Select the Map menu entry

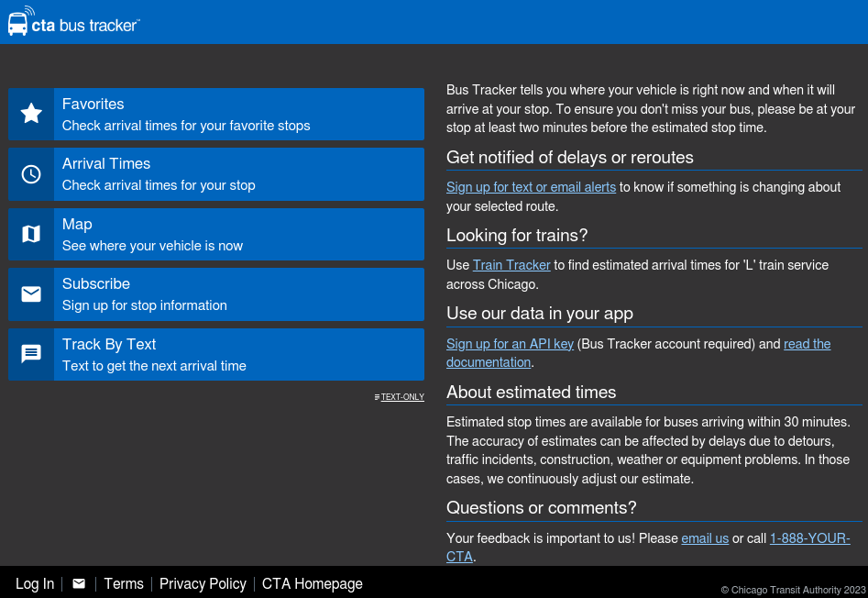238,234
